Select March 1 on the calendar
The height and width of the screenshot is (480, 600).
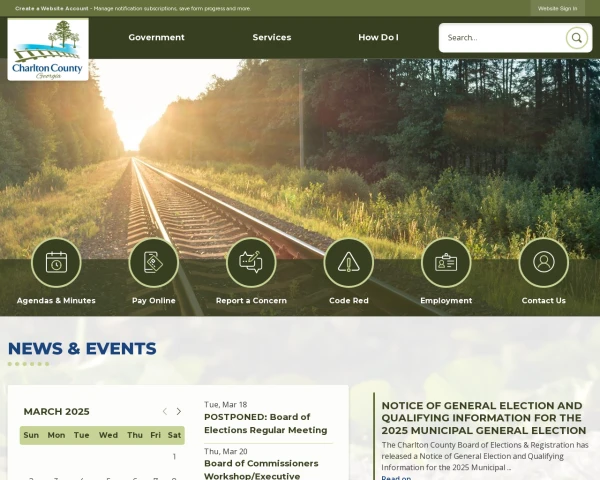tap(174, 457)
